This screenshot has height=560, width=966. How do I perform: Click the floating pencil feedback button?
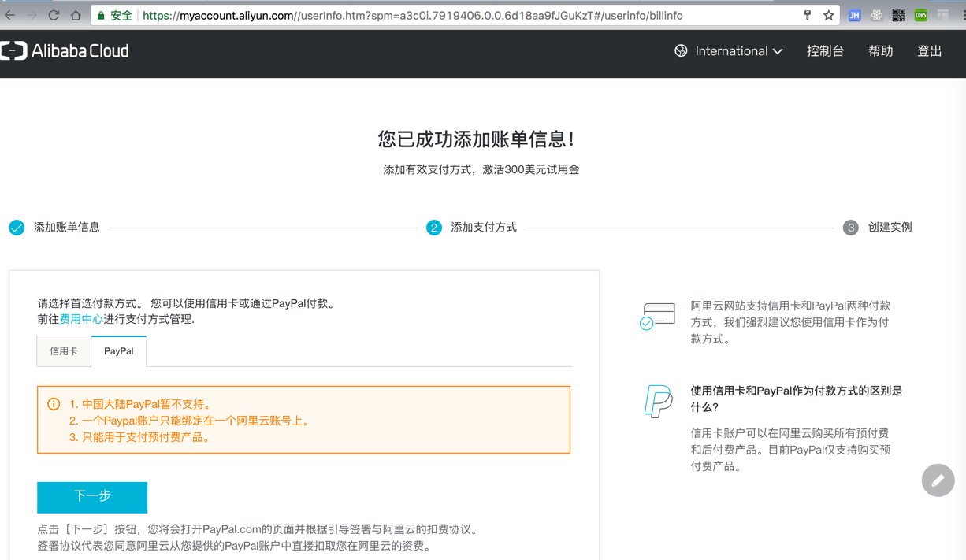tap(938, 480)
